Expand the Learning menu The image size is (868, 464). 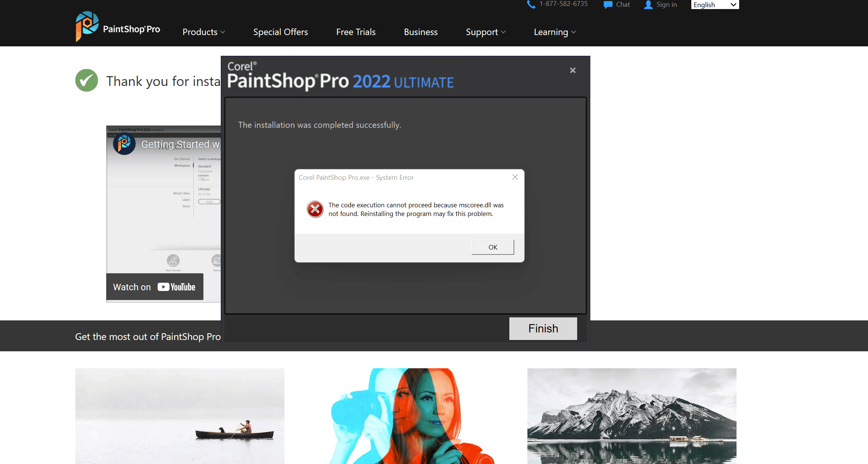pos(555,32)
